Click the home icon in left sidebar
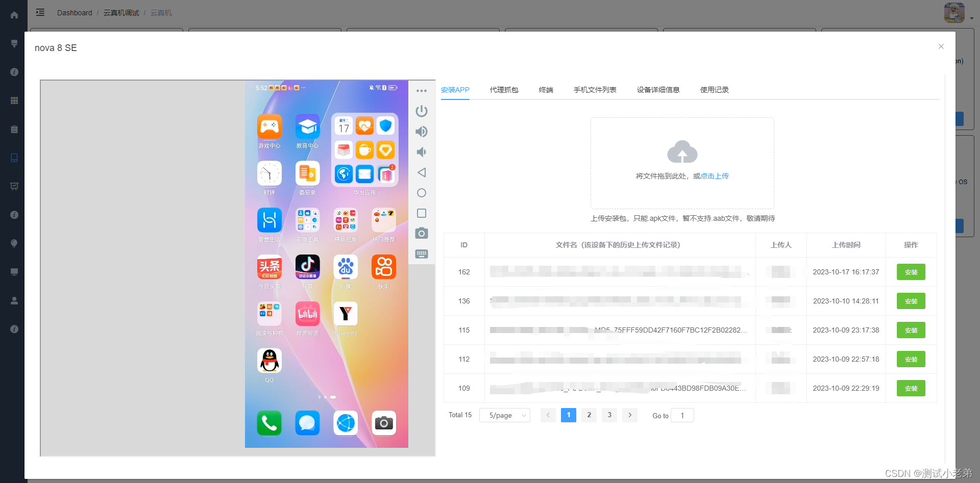This screenshot has height=483, width=980. pos(14,15)
